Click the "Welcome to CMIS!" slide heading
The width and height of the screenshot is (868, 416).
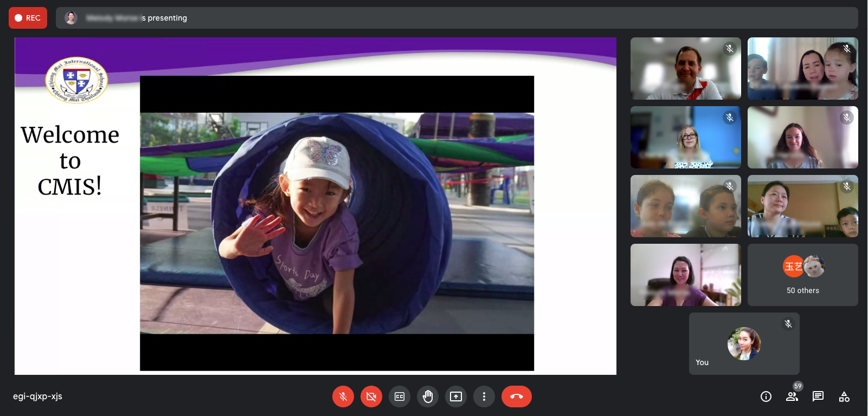click(x=70, y=160)
